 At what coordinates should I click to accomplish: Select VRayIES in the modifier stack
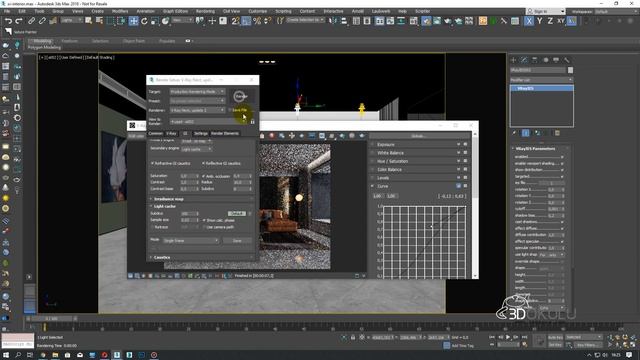tap(542, 88)
